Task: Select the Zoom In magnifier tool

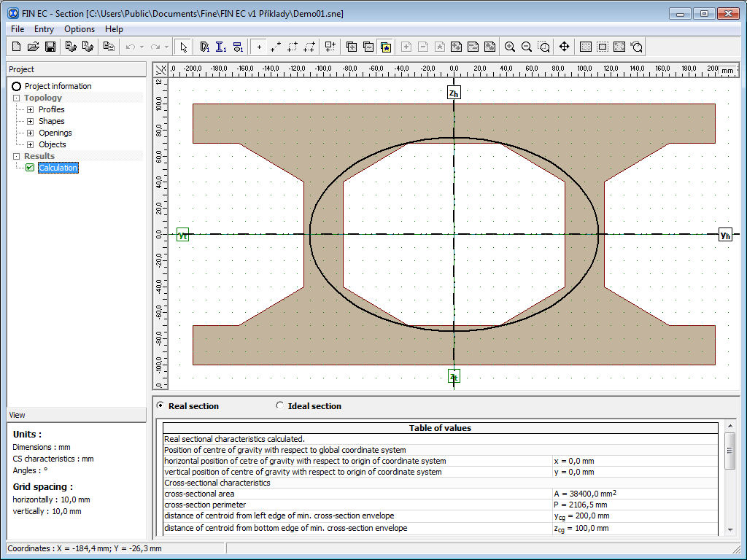Action: point(510,46)
